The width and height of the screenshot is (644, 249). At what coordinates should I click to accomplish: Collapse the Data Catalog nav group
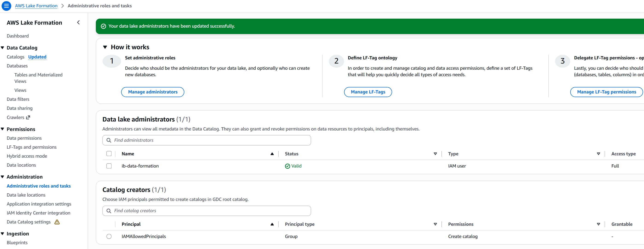pyautogui.click(x=3, y=48)
